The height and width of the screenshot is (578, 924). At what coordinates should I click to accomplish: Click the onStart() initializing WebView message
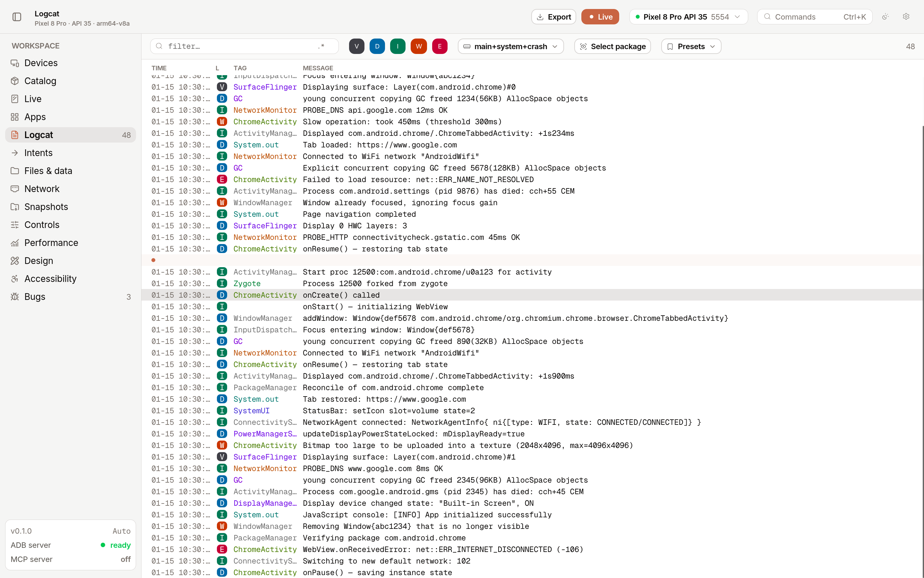[x=375, y=307]
